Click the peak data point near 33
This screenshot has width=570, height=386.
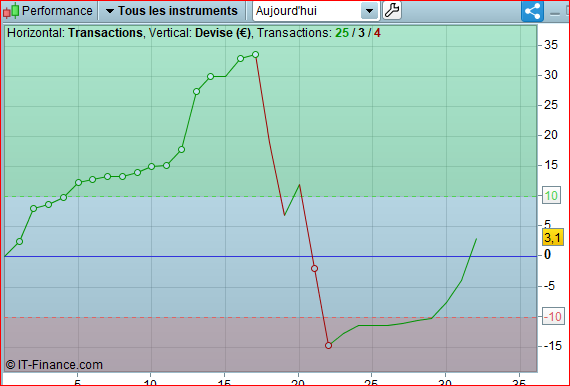click(256, 55)
